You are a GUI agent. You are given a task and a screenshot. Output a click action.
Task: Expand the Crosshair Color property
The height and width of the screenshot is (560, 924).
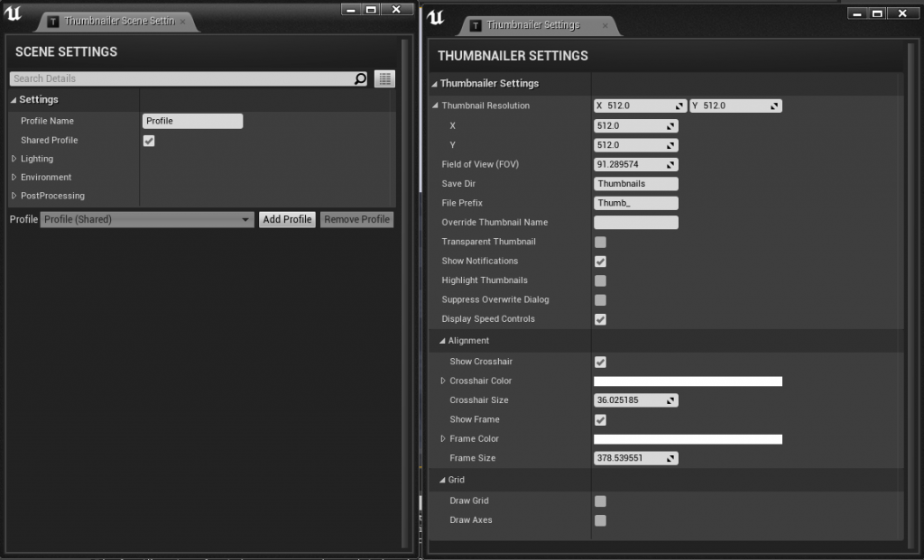(x=443, y=381)
